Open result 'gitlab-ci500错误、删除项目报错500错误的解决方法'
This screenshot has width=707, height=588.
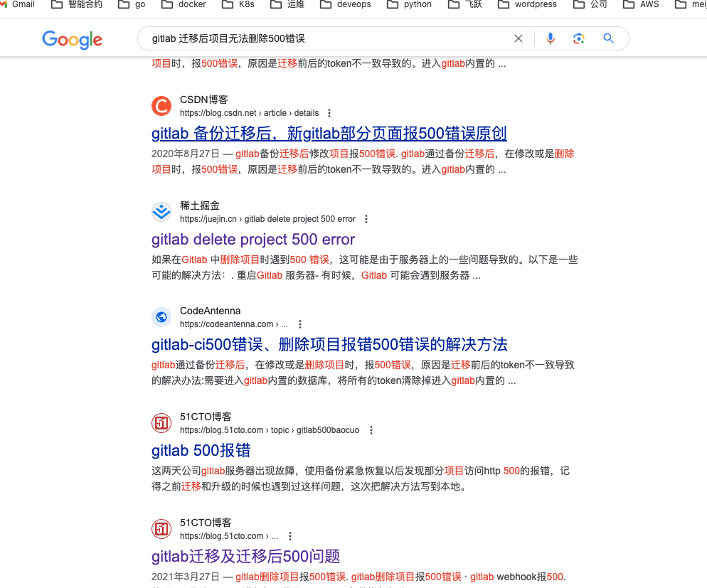tap(329, 345)
